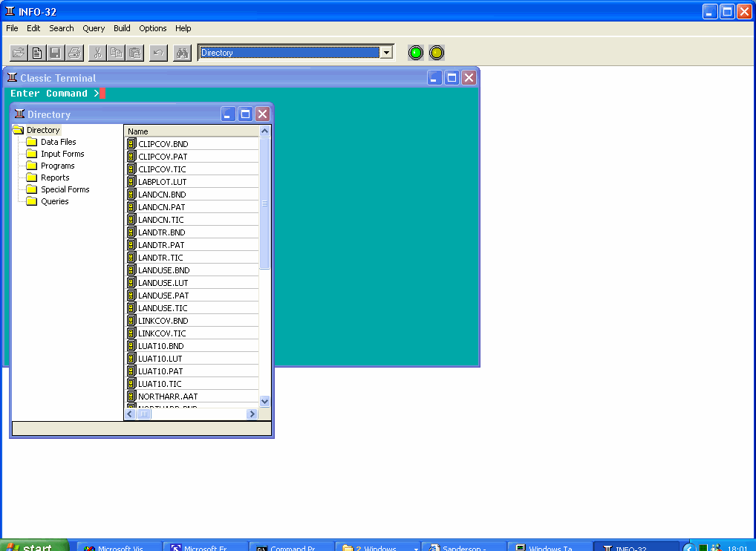The width and height of the screenshot is (756, 551).
Task: Click the Paste clipboard toolbar icon
Action: tap(134, 53)
